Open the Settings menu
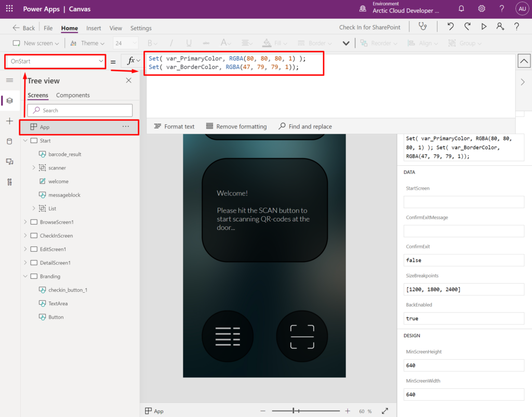Screen dimensions: 532x417 click(141, 28)
